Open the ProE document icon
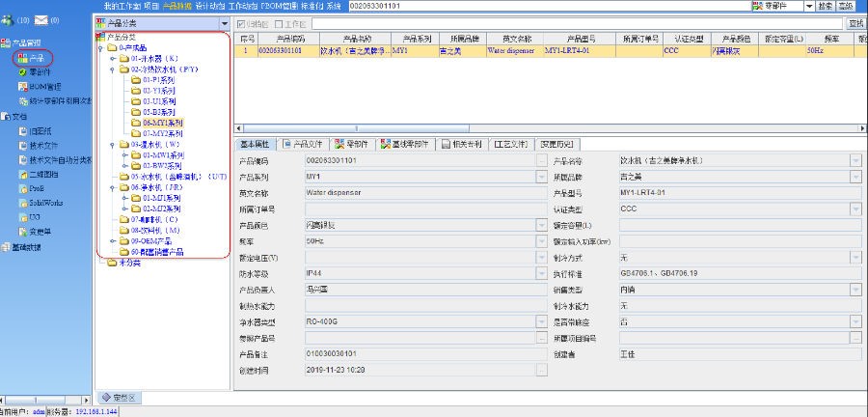The image size is (868, 417). [21, 189]
